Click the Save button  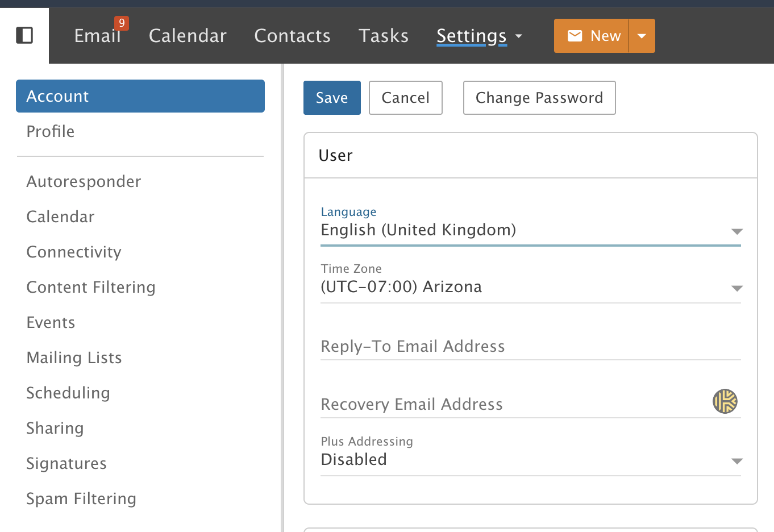point(332,98)
